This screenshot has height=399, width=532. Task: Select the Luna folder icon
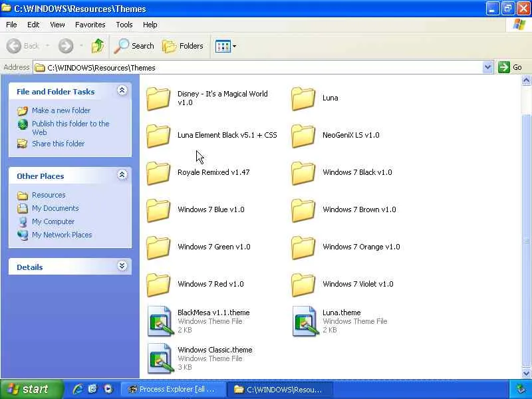pos(303,98)
